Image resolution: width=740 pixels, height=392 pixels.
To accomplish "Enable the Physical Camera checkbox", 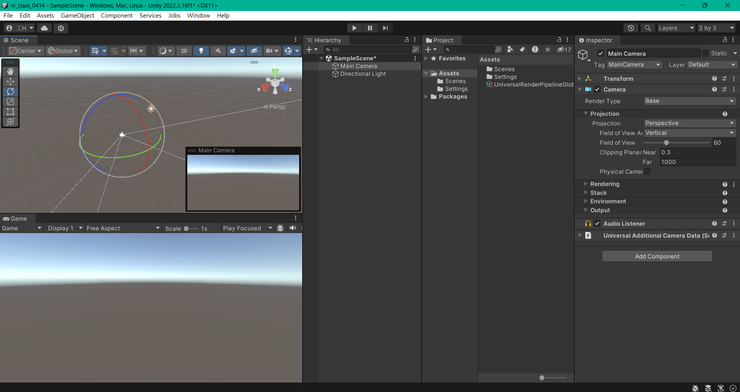I will [x=647, y=172].
